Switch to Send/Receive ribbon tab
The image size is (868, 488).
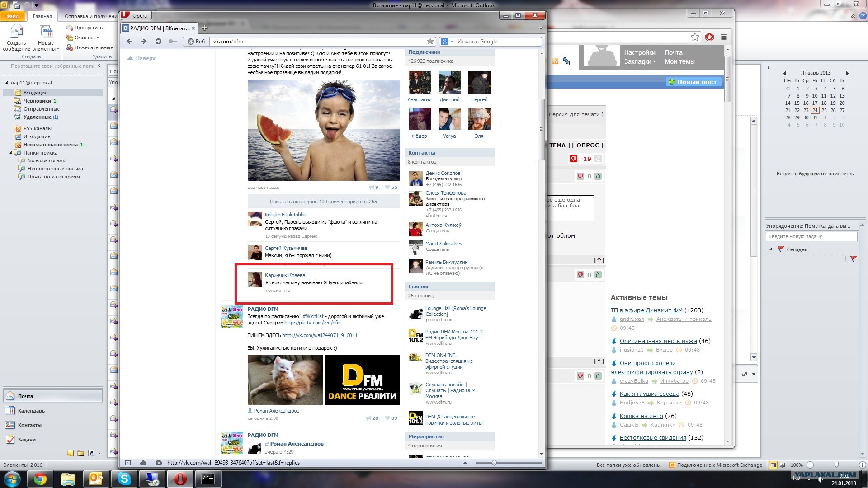pos(90,16)
